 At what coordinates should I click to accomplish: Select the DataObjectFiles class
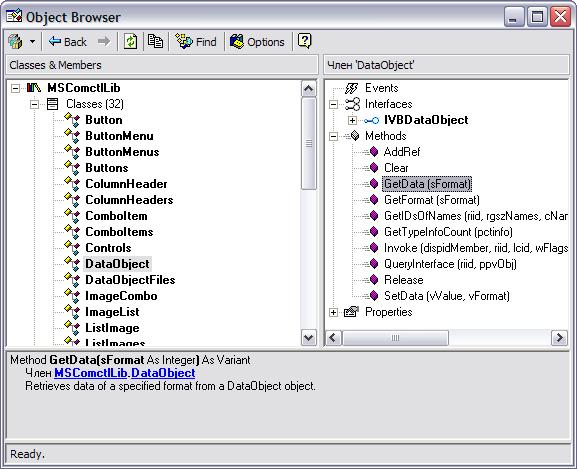point(130,280)
